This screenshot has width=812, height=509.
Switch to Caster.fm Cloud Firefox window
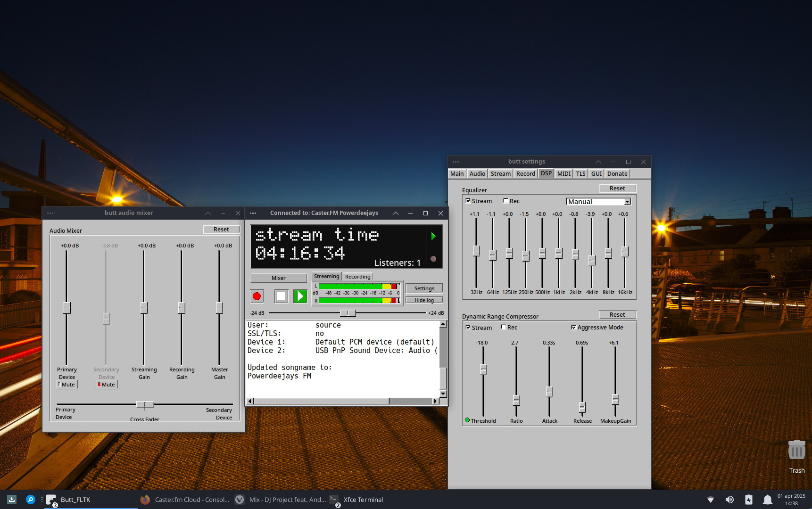185,500
